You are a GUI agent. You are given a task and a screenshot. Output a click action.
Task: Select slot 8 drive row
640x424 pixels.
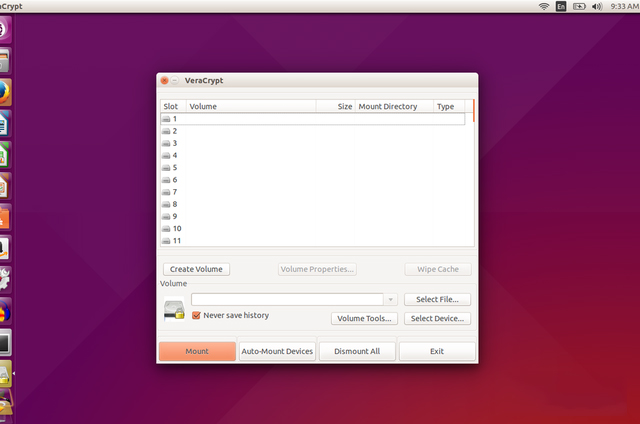point(313,204)
